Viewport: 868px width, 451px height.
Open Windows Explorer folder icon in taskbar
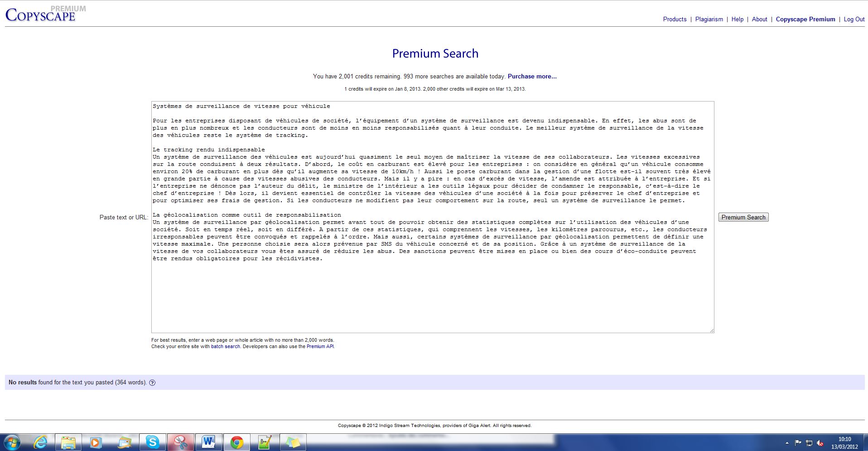tap(68, 442)
